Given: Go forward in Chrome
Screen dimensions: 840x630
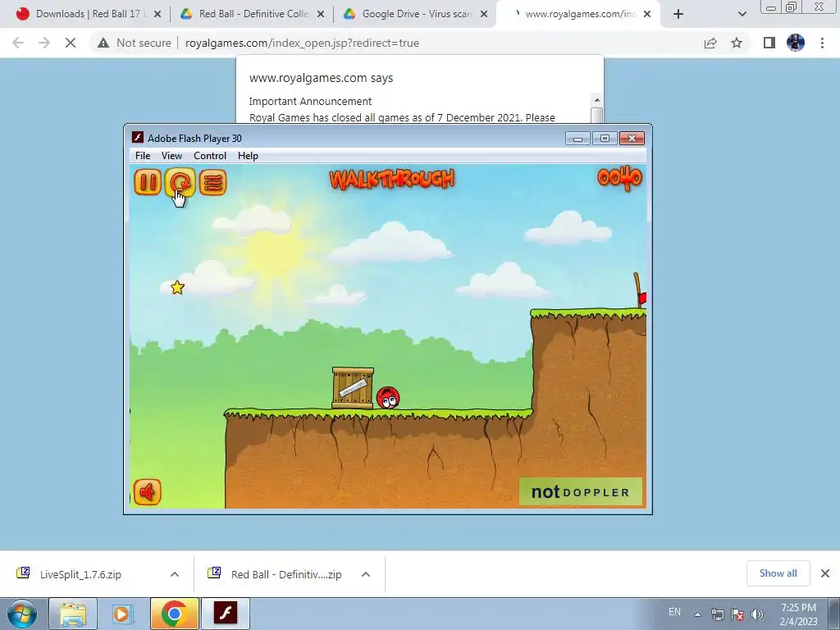Looking at the screenshot, I should [44, 43].
